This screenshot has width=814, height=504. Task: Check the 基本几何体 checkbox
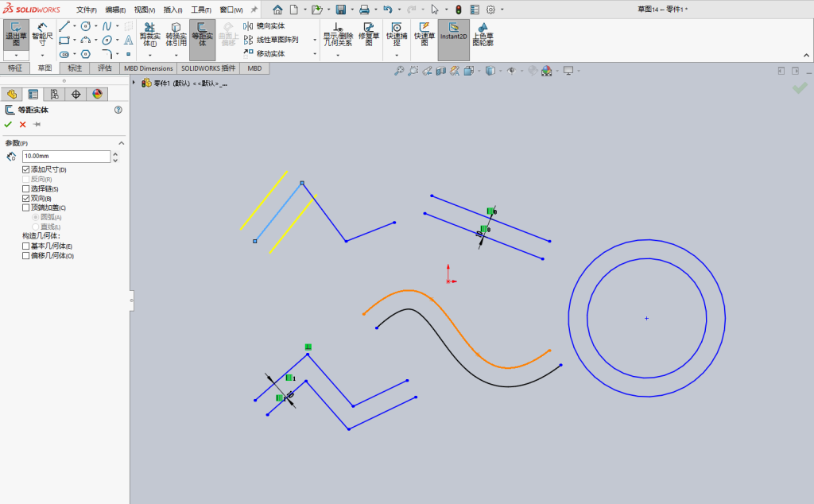coord(26,246)
